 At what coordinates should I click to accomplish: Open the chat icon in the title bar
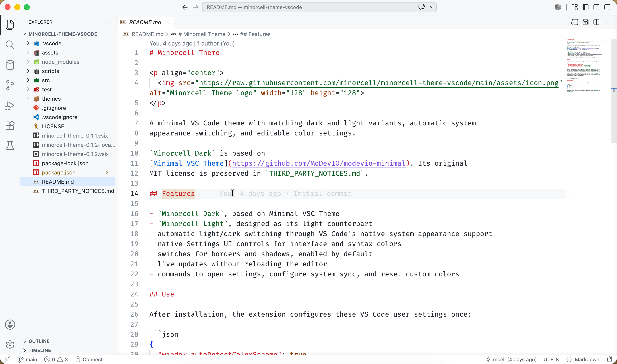[422, 7]
